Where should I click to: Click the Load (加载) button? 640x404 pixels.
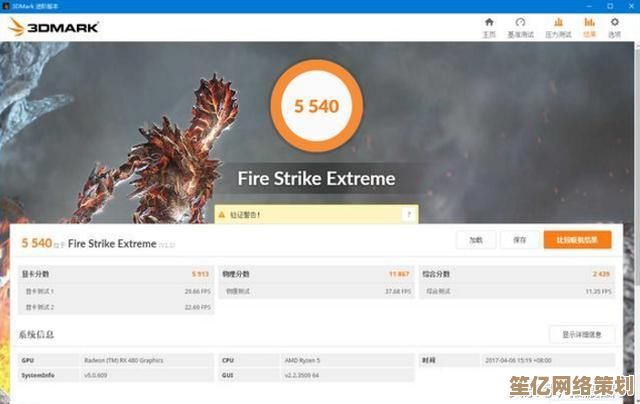click(x=476, y=240)
